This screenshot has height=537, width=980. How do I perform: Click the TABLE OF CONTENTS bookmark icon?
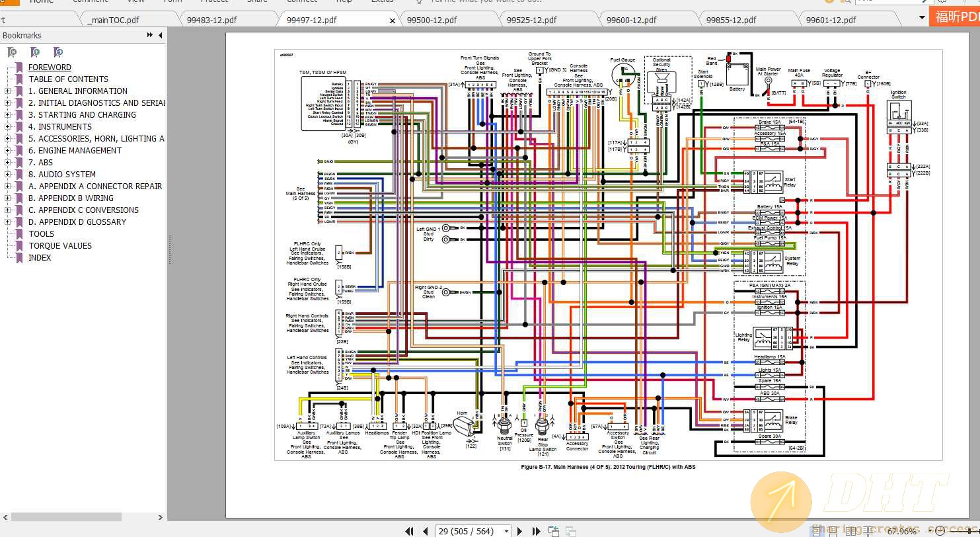point(20,79)
